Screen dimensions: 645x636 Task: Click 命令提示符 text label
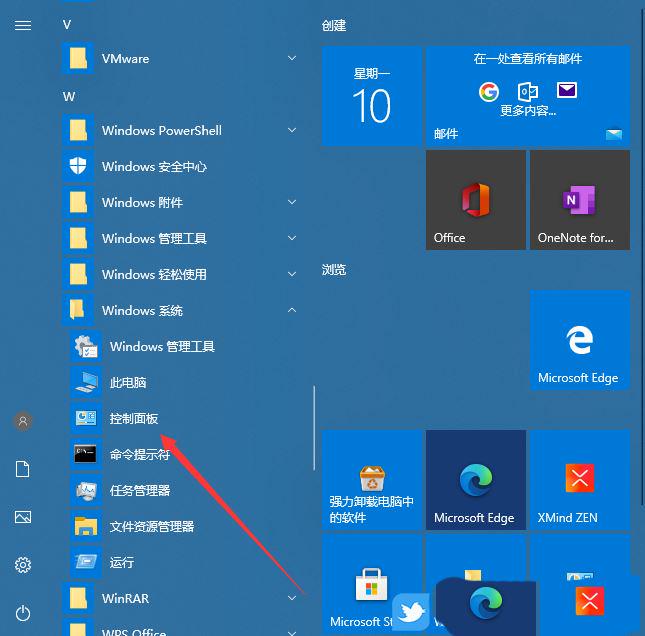pyautogui.click(x=140, y=455)
